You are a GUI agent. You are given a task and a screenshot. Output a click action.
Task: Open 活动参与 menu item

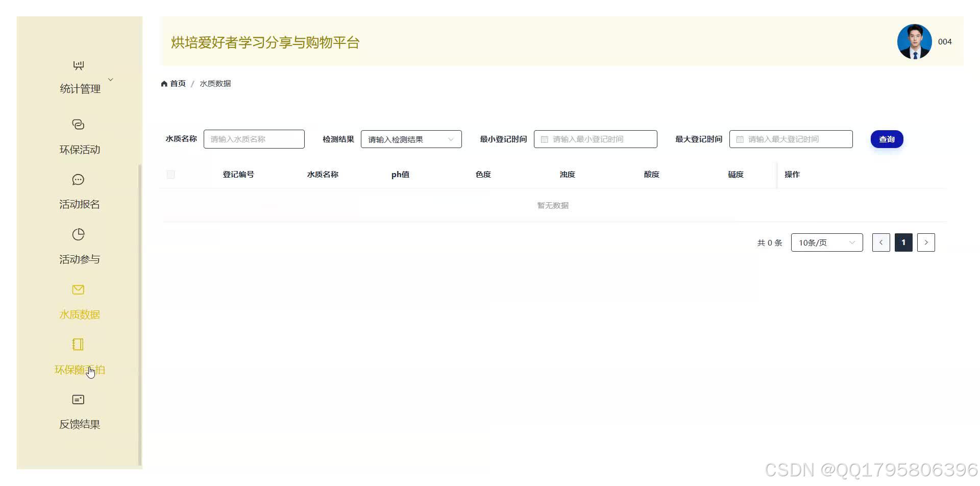(80, 259)
